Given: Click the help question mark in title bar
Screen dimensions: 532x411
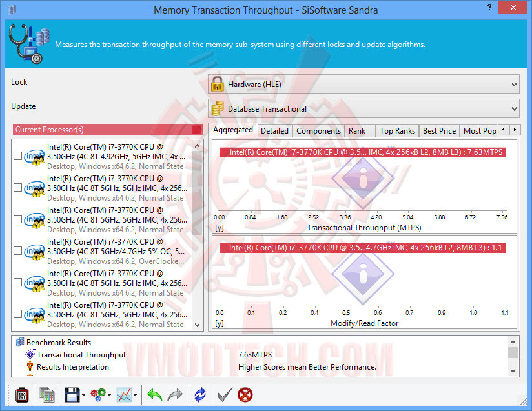Looking at the screenshot, I should pyautogui.click(x=489, y=8).
